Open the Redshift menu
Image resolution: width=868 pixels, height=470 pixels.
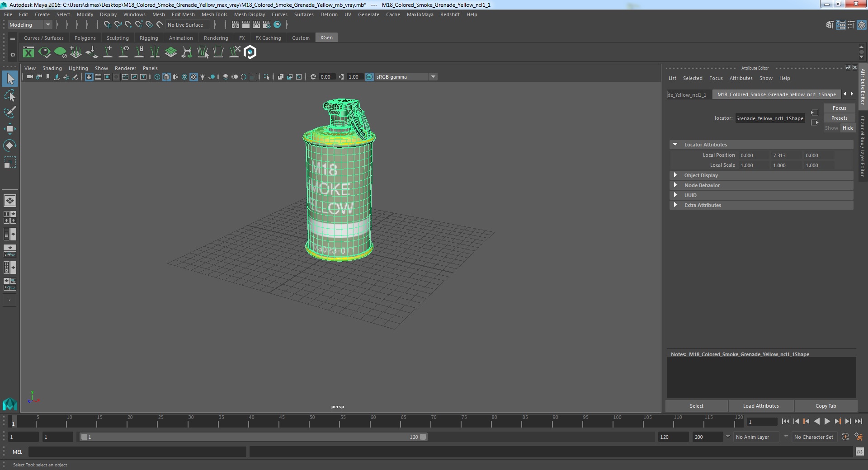pos(450,14)
